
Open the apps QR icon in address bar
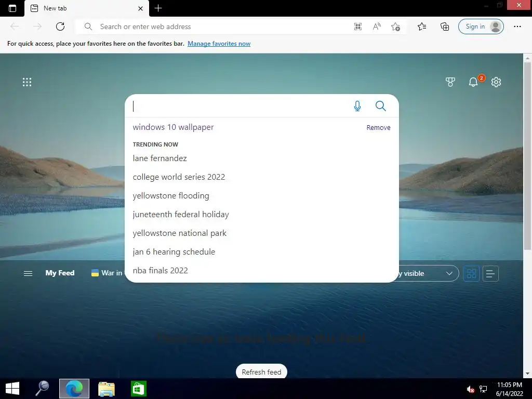[x=358, y=26]
